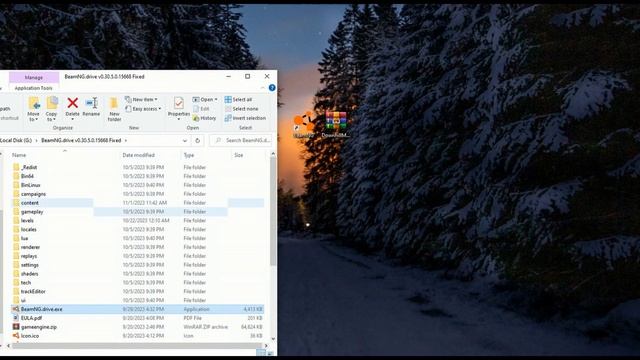Sort files by the Name column

point(19,155)
